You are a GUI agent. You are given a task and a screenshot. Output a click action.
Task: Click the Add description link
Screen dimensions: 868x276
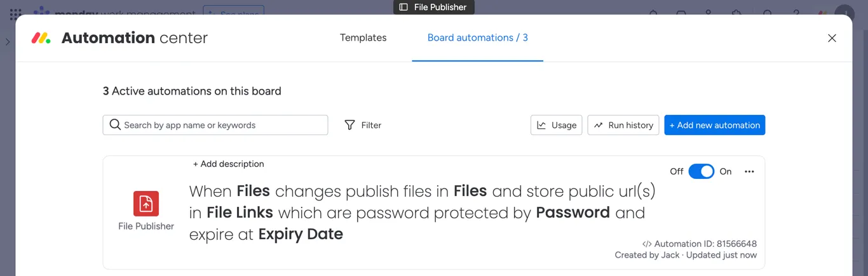click(x=228, y=164)
